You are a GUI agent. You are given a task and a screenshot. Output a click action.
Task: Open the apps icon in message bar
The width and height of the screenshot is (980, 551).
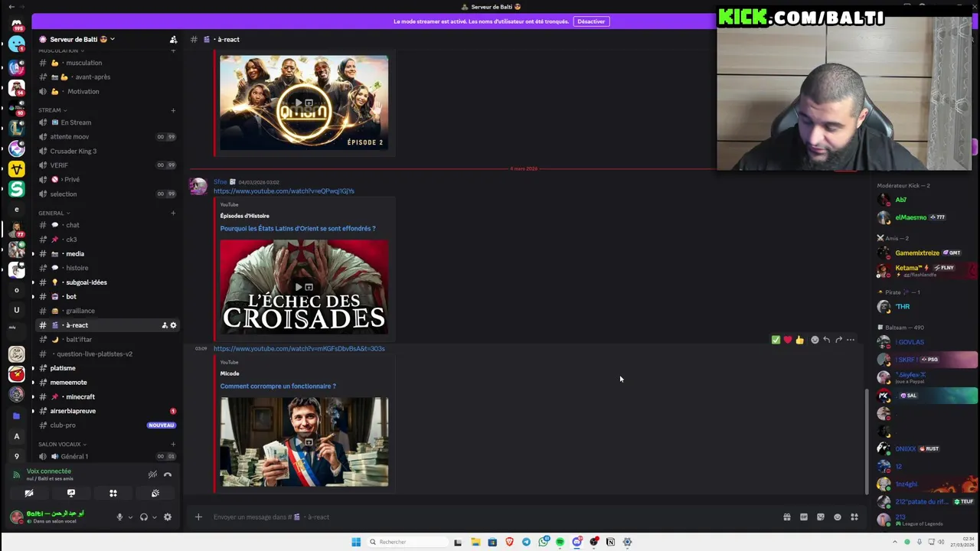click(854, 517)
